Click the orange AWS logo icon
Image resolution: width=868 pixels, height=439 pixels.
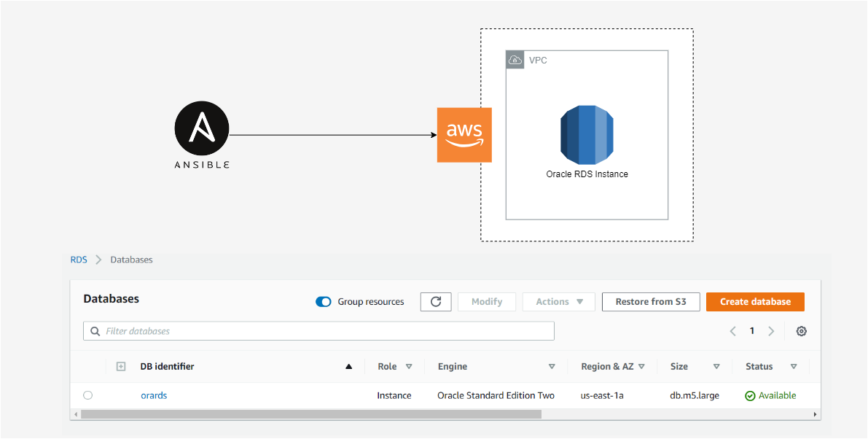(464, 135)
